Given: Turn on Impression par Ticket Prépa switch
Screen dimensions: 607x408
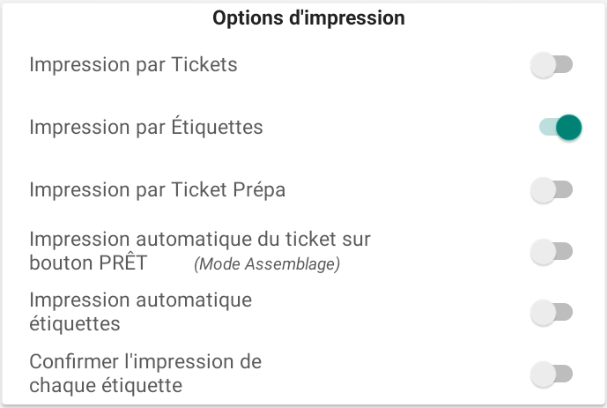Looking at the screenshot, I should pyautogui.click(x=551, y=190).
